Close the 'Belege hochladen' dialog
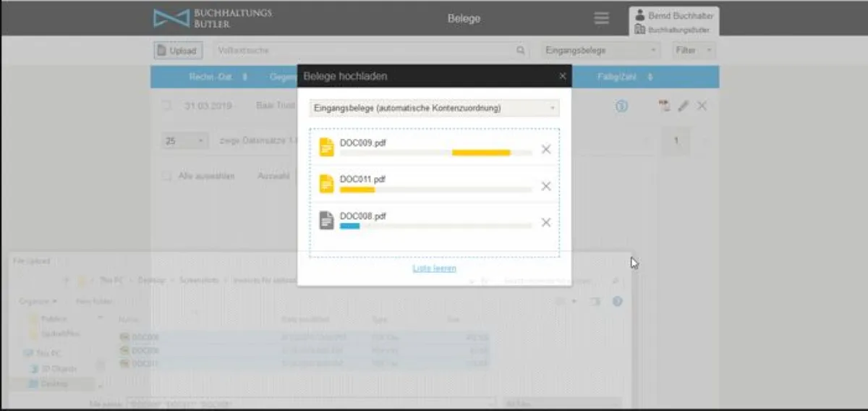The width and height of the screenshot is (868, 411). 563,76
